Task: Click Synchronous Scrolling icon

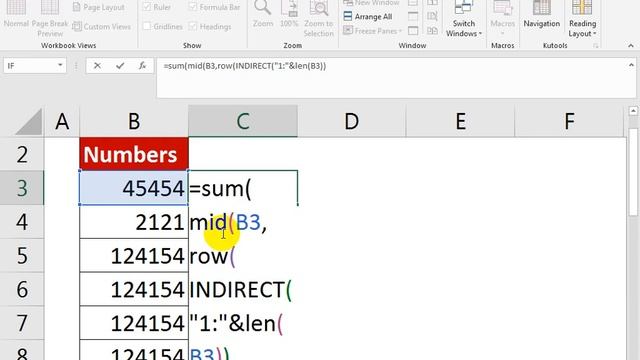Action: pos(432,17)
